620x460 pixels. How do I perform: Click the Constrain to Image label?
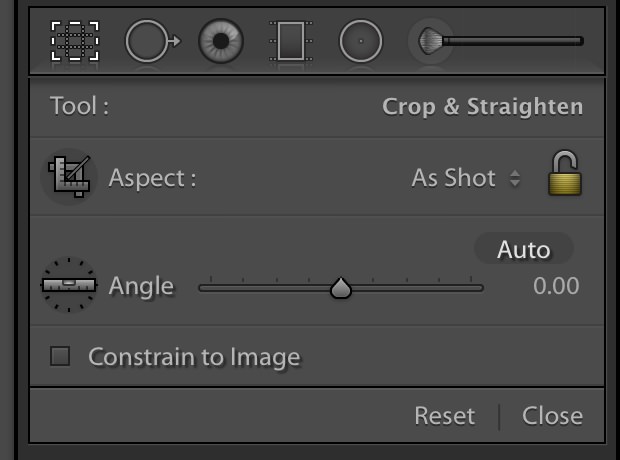coord(194,357)
